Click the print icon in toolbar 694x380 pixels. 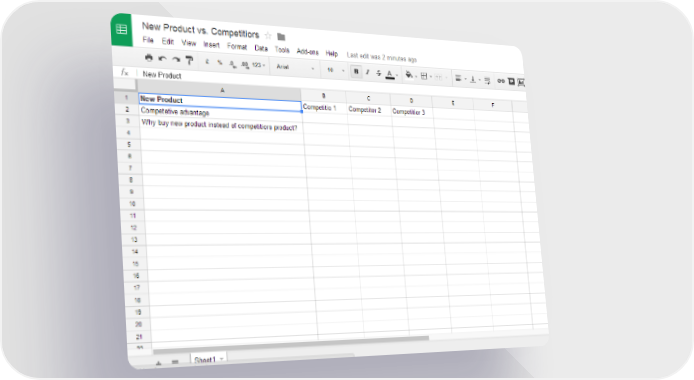149,58
